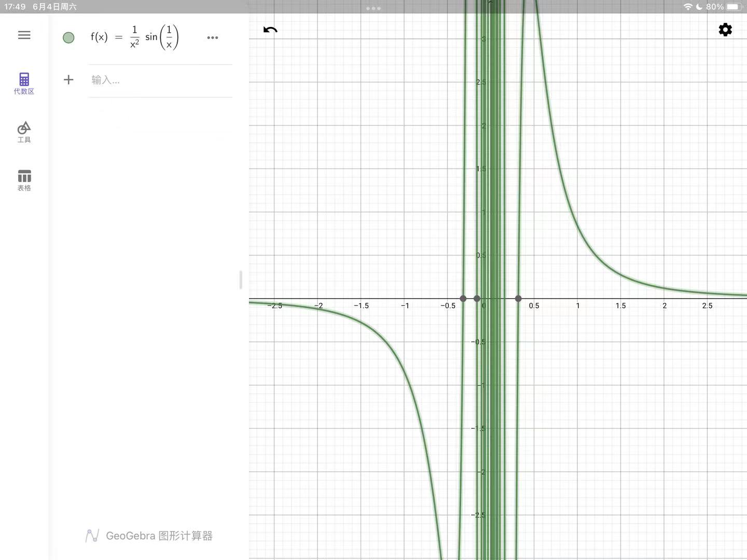Viewport: 747px width, 560px height.
Task: Click the plus add-item button
Action: [68, 80]
